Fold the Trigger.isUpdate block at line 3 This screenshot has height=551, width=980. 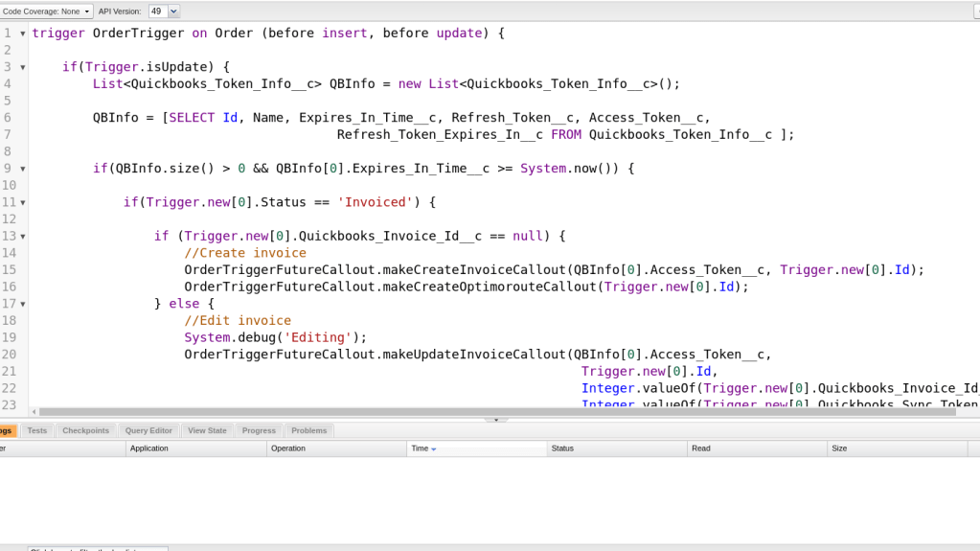pos(23,67)
